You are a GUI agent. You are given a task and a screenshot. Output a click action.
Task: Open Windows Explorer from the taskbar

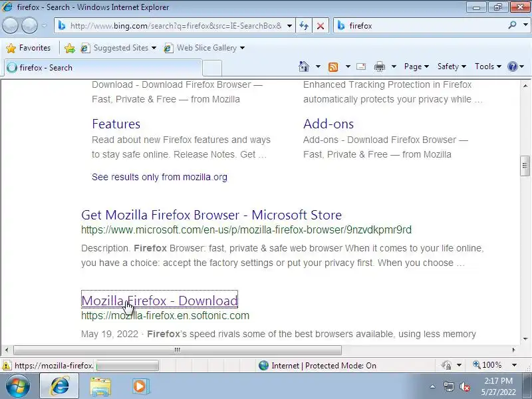coord(100,387)
